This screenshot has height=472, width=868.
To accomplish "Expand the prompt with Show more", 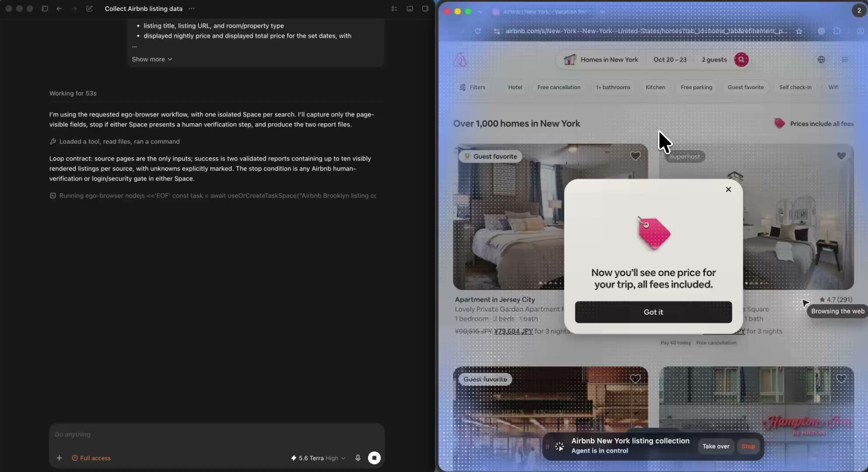I will pyautogui.click(x=152, y=59).
